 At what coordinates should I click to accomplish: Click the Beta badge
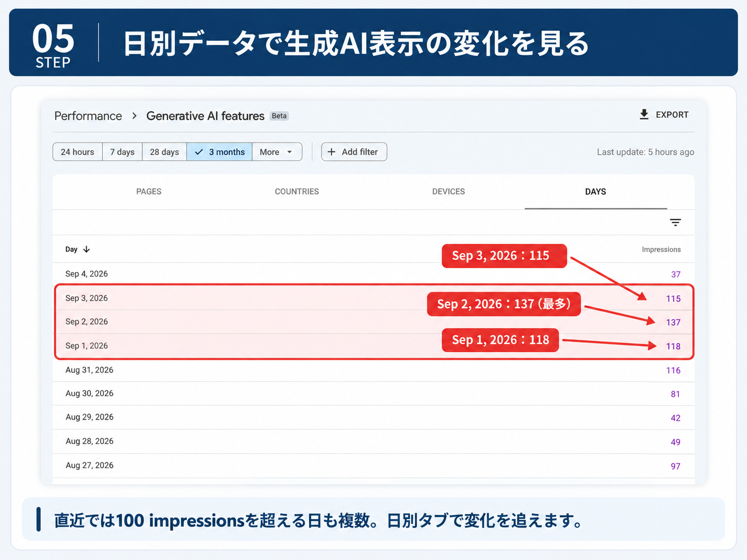pyautogui.click(x=279, y=116)
